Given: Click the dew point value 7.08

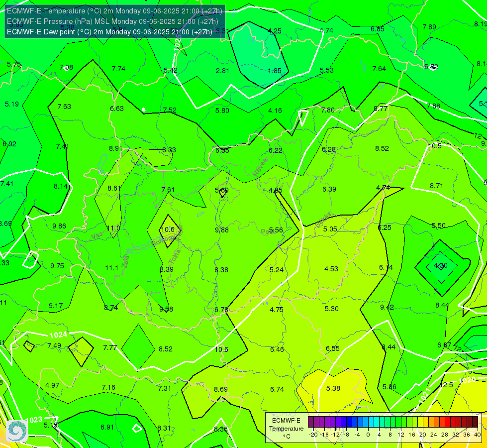Looking at the screenshot, I should point(66,68).
